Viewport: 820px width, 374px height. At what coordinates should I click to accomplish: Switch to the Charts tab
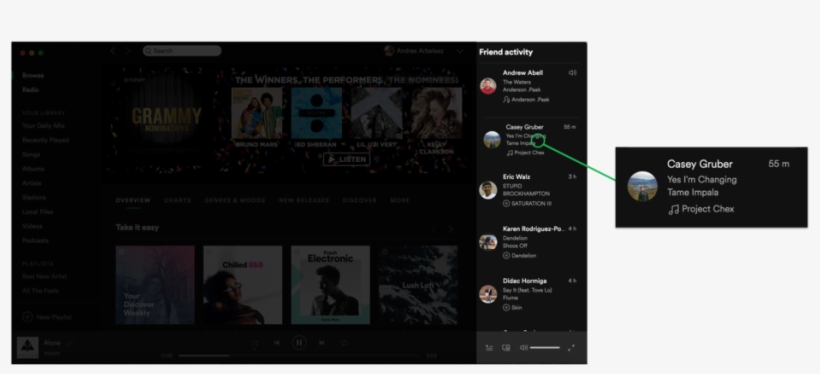[x=177, y=200]
